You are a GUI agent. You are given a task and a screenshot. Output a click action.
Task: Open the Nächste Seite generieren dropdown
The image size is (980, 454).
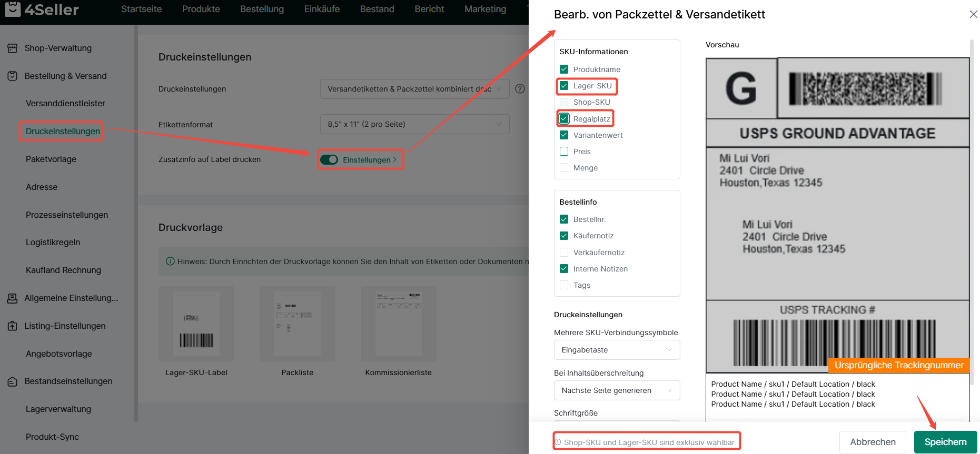(617, 390)
